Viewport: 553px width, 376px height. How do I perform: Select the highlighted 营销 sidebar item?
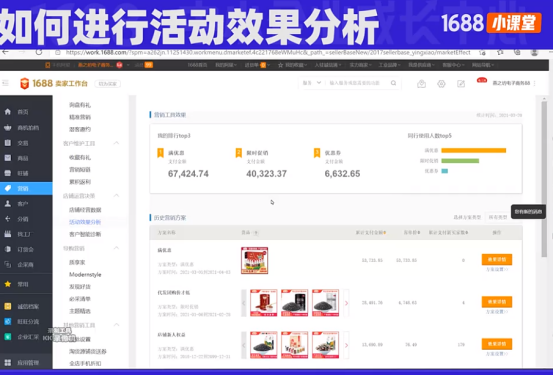click(26, 188)
